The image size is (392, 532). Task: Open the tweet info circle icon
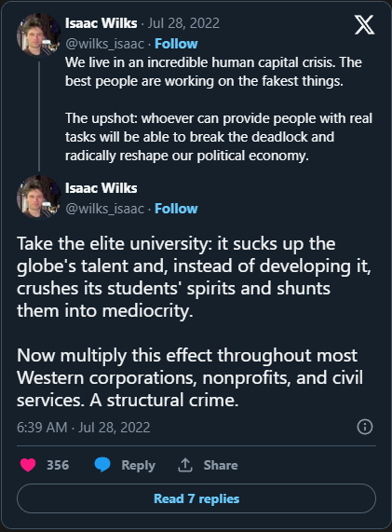(x=365, y=427)
